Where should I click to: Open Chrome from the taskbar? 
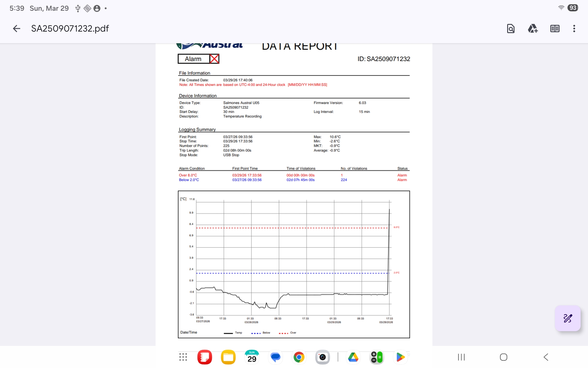[x=299, y=357]
